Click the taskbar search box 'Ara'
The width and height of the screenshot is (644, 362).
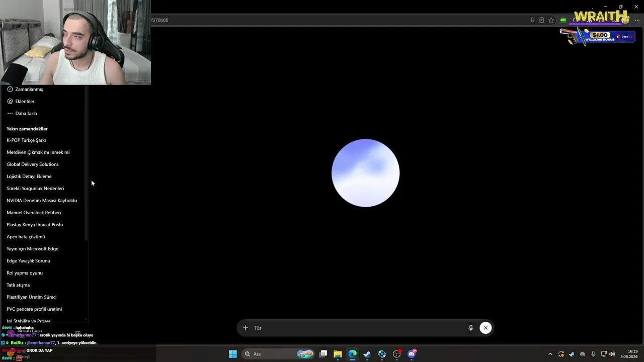(x=279, y=354)
